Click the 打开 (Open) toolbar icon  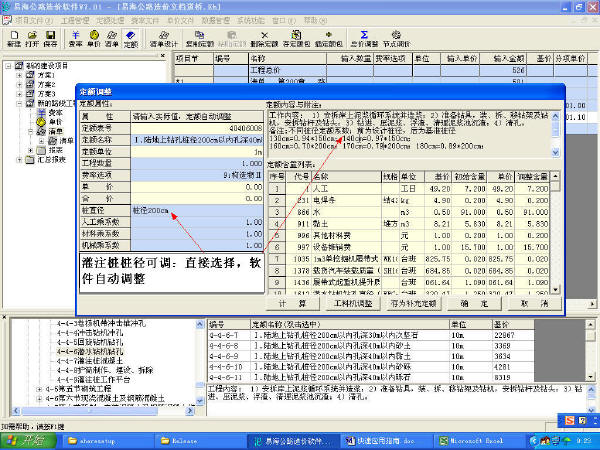(32, 40)
